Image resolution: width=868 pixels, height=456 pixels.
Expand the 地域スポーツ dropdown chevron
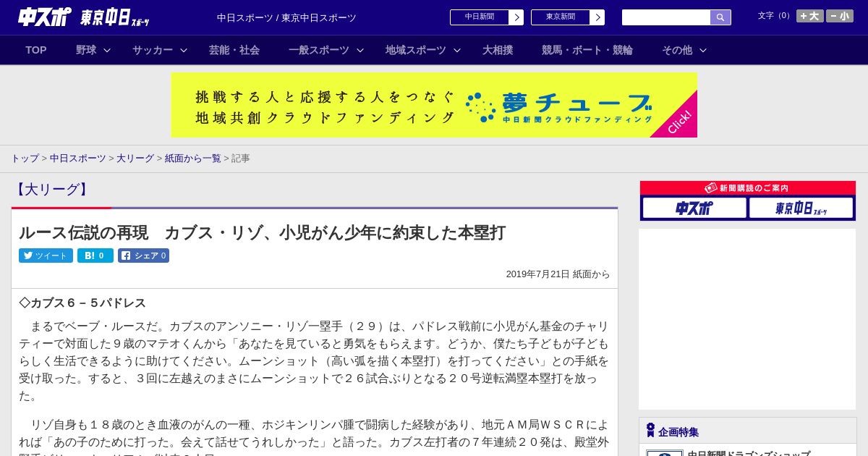click(457, 50)
